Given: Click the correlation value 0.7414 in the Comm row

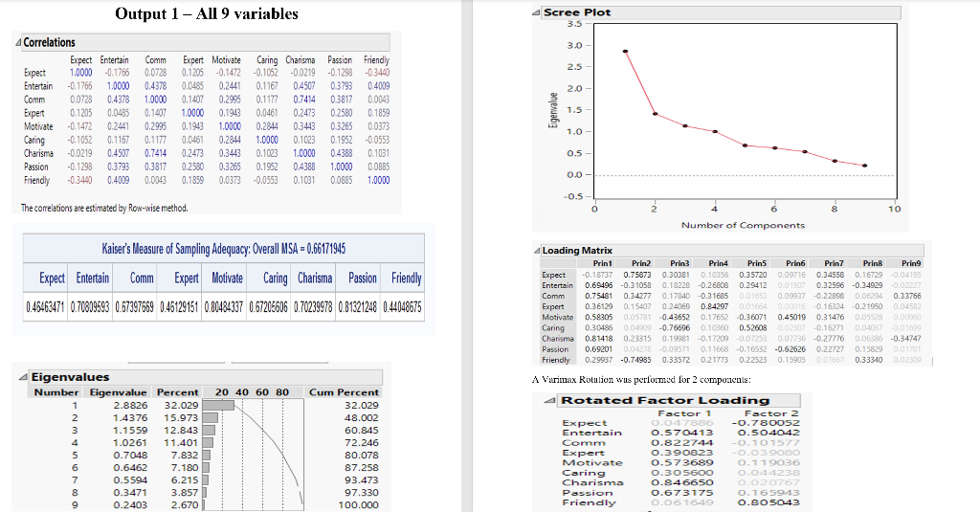Looking at the screenshot, I should pos(303,100).
